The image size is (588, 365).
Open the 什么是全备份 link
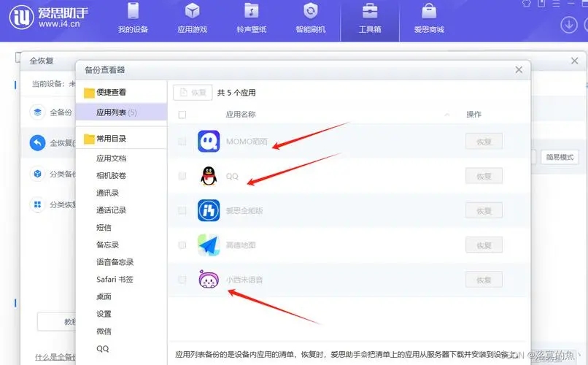pos(55,357)
